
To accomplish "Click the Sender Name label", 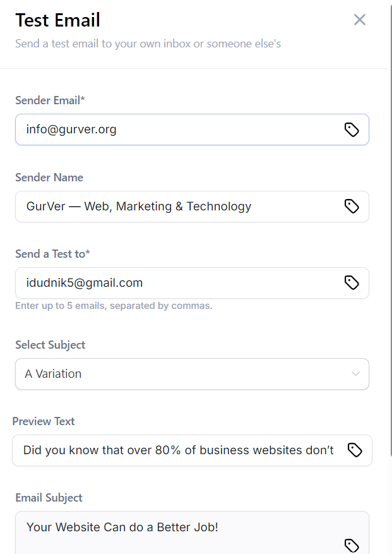I will [49, 178].
